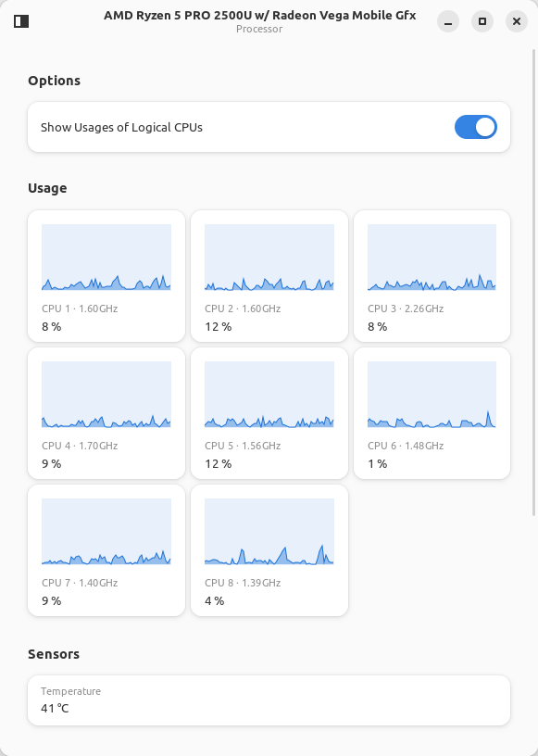Click the Usage section heading

pyautogui.click(x=47, y=188)
